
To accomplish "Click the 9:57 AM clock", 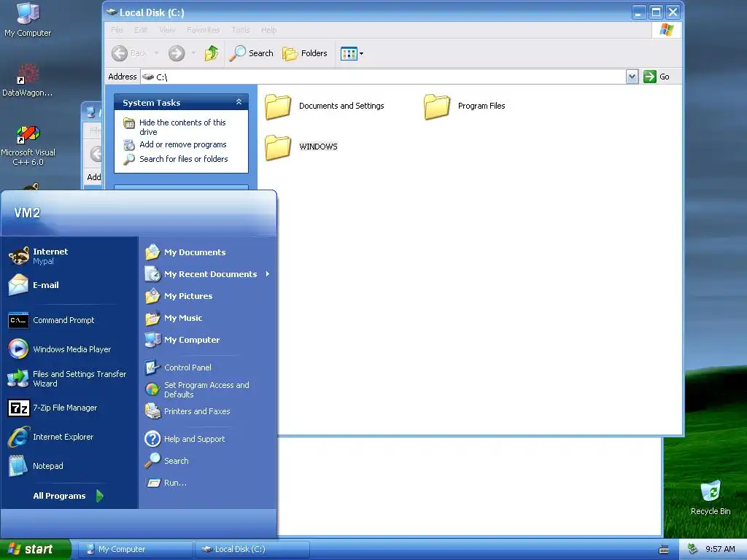I will coord(720,549).
